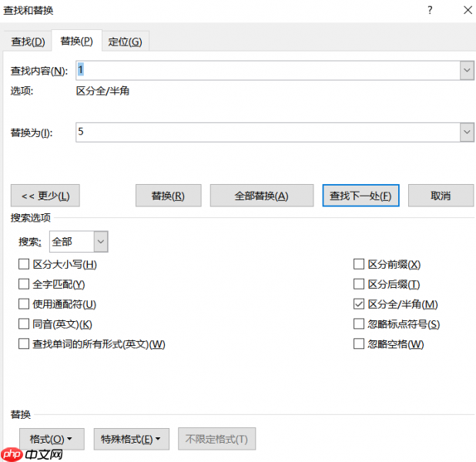Click the 替换为 input field
This screenshot has height=462, width=476.
[x=268, y=132]
